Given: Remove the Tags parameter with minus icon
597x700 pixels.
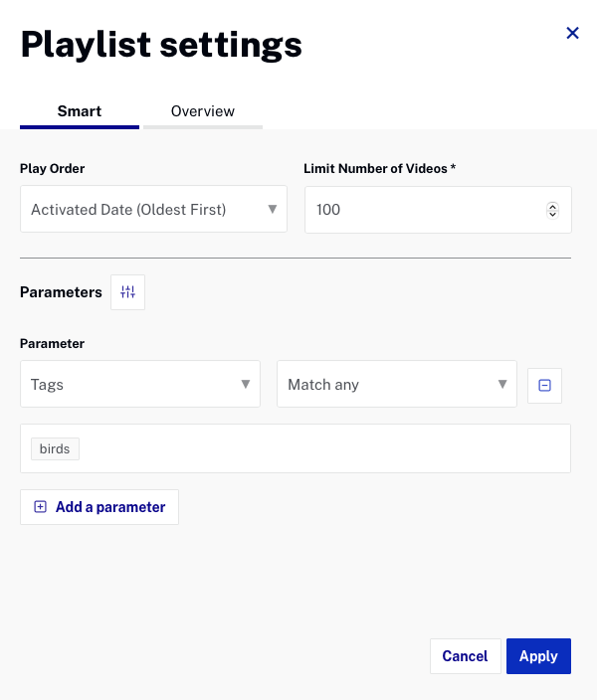Looking at the screenshot, I should [x=544, y=386].
